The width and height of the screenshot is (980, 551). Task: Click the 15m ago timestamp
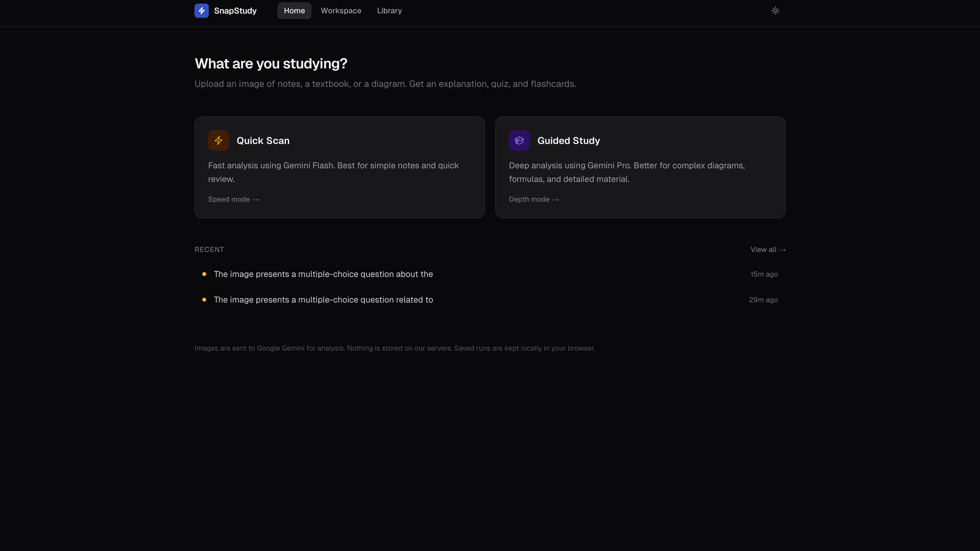[763, 274]
